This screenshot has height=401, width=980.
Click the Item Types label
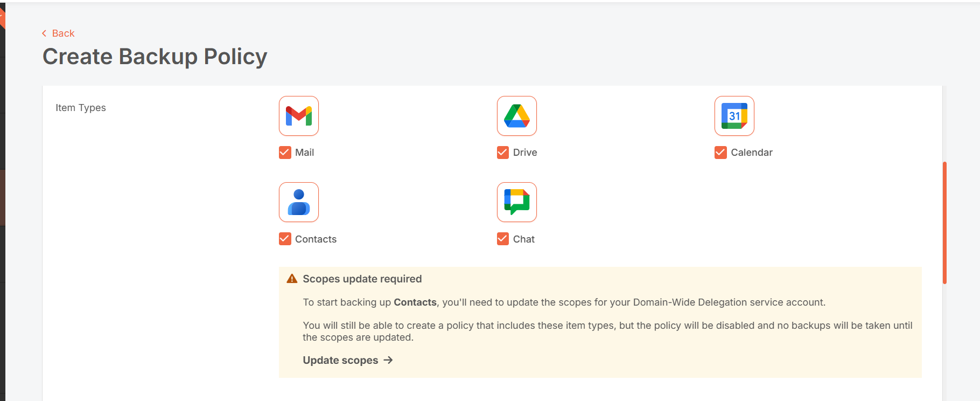click(81, 108)
